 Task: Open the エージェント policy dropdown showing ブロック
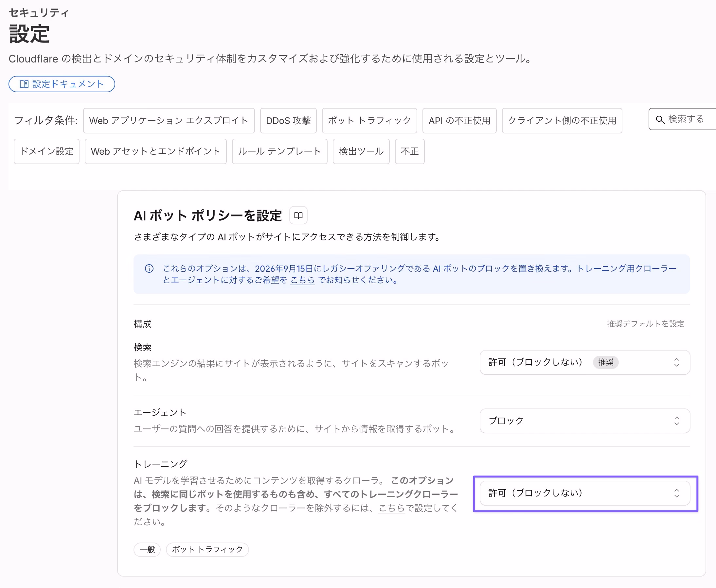pyautogui.click(x=585, y=421)
